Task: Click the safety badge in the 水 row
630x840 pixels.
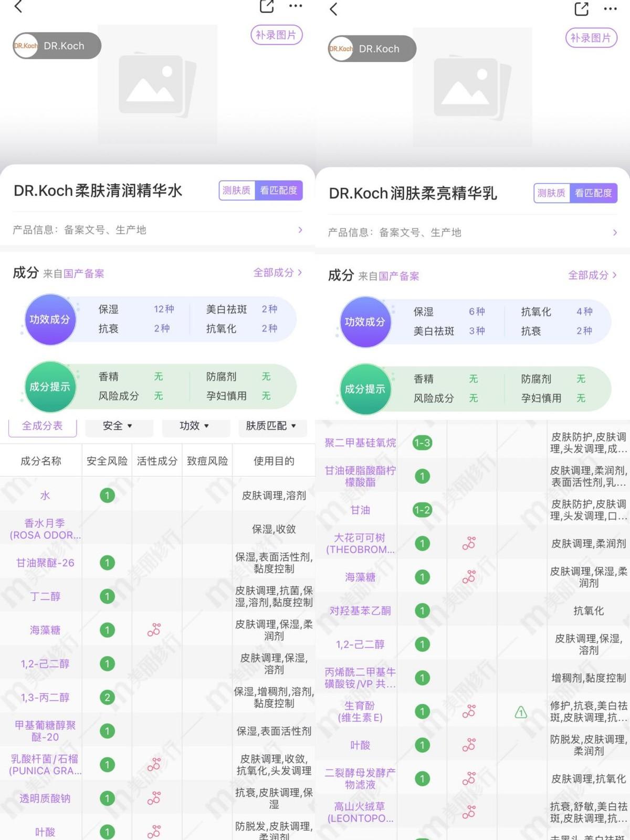Action: tap(107, 495)
